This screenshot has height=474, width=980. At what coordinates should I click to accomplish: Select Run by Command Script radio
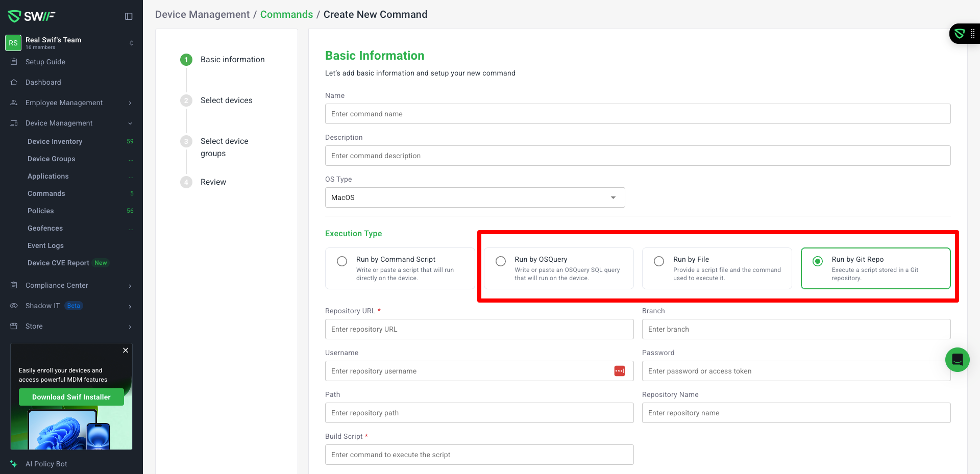point(342,261)
